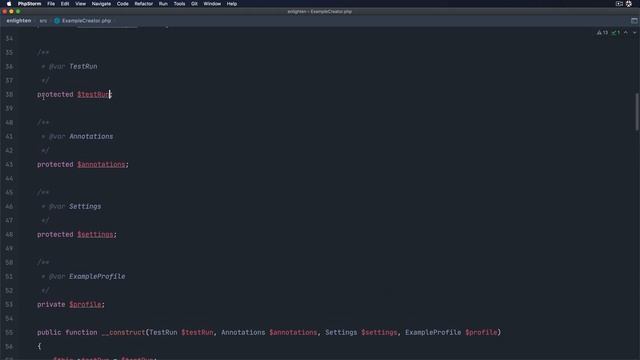Click the 'protected' keyword on line 48
Image resolution: width=640 pixels, height=360 pixels.
55,234
